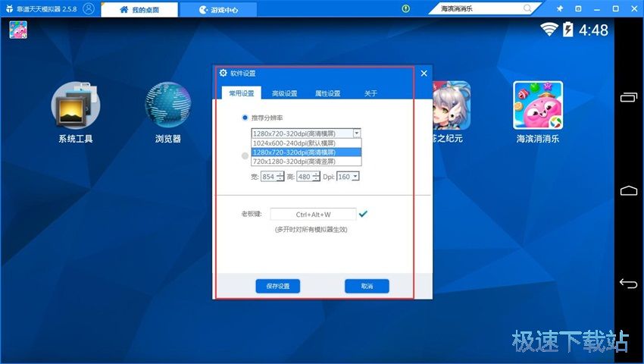Viewport: 644px width, 364px height.
Task: Click the Wi-Fi status icon
Action: 549,30
